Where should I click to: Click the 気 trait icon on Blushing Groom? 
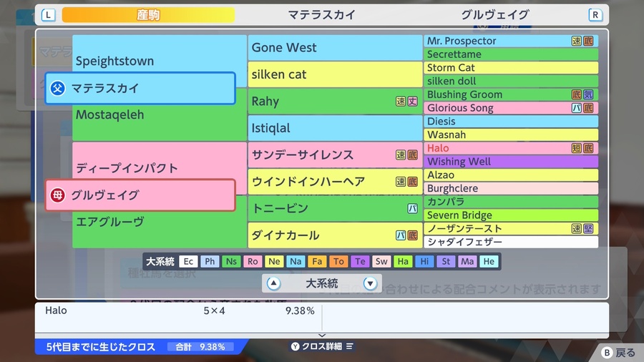click(x=588, y=95)
